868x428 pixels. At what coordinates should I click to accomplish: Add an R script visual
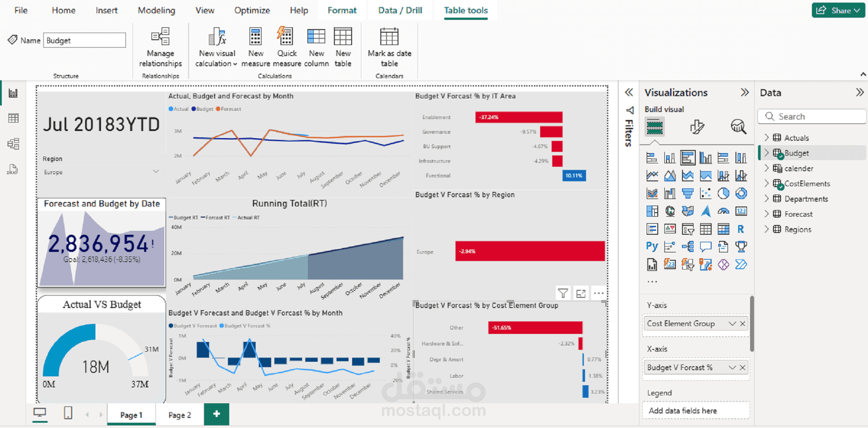point(741,229)
